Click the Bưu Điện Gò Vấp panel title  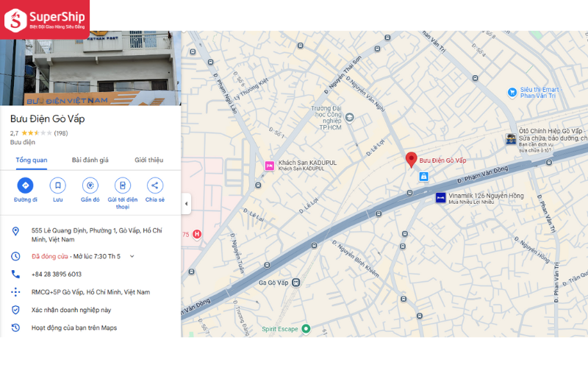47,118
